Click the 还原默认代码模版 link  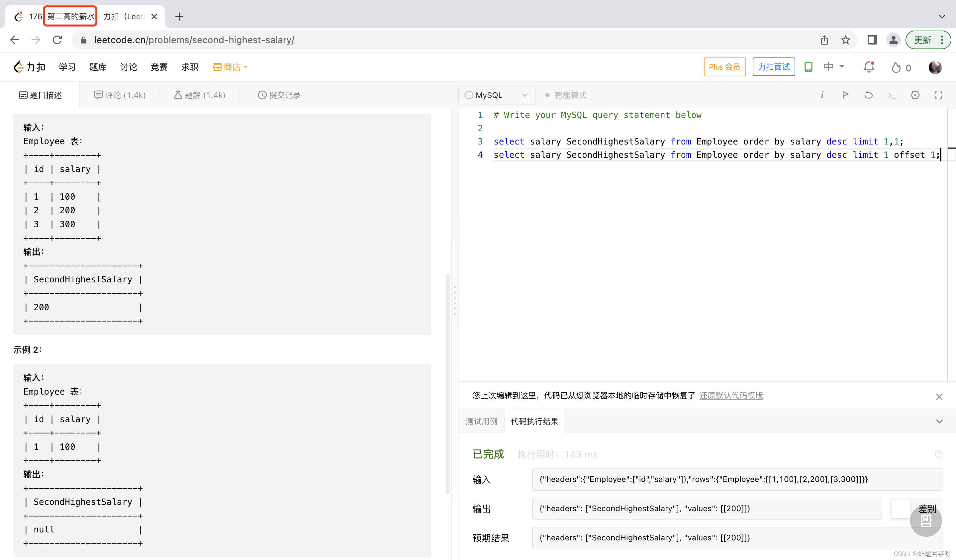pos(731,395)
